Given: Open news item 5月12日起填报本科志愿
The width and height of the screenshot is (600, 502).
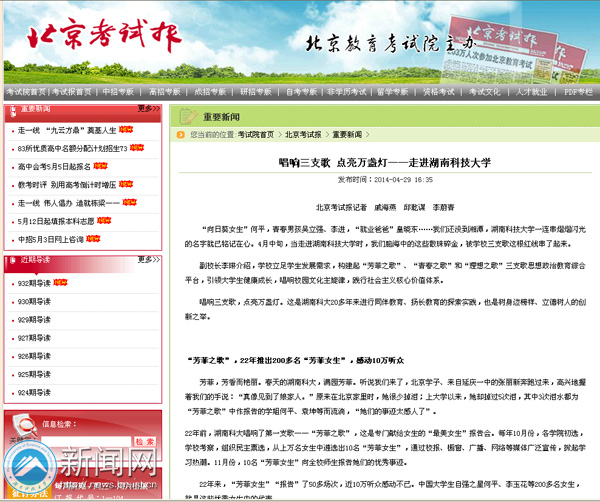Looking at the screenshot, I should pyautogui.click(x=56, y=221).
